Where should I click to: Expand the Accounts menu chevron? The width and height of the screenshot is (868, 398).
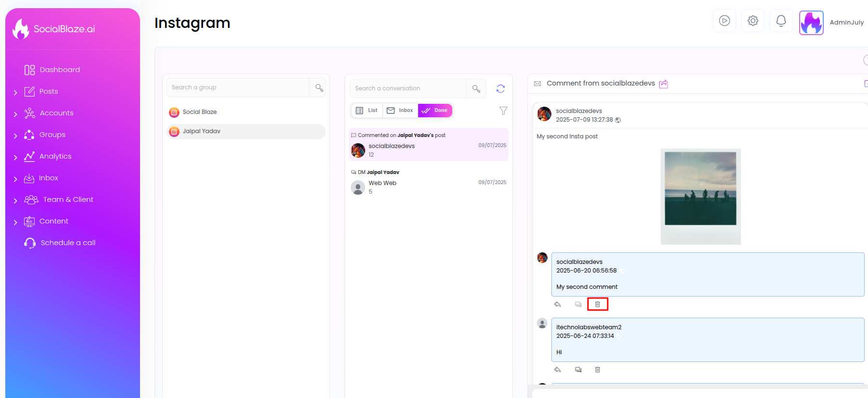(15, 114)
